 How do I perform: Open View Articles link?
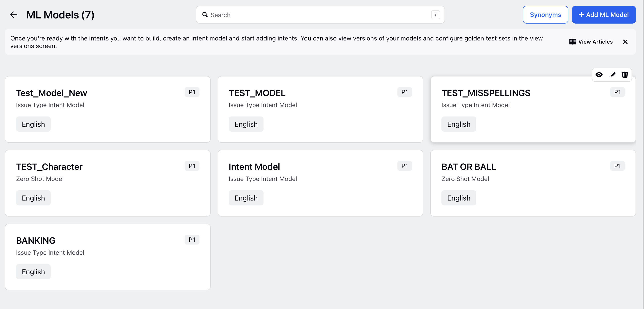point(591,42)
